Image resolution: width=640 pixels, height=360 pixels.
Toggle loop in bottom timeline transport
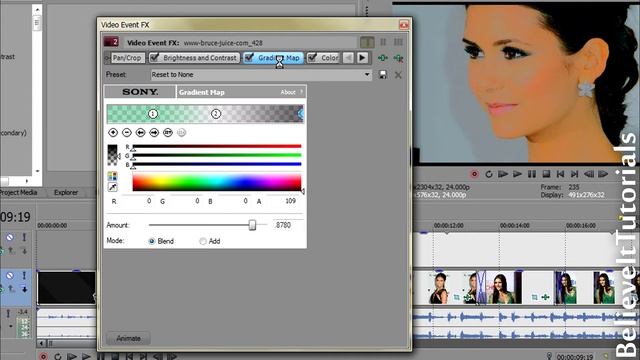coord(58,356)
